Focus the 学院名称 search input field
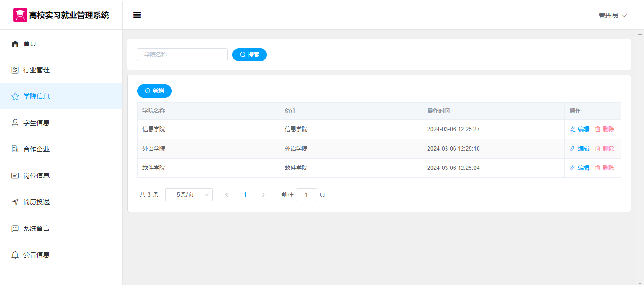 pos(182,55)
